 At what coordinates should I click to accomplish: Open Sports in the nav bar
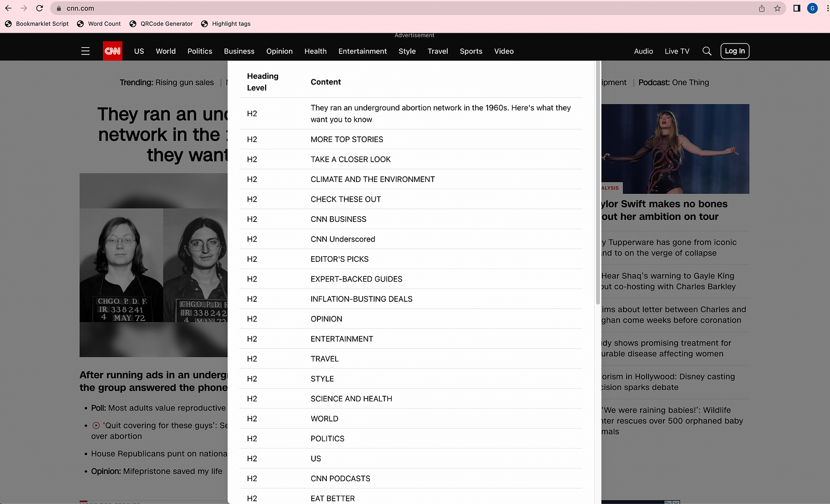[x=471, y=51]
